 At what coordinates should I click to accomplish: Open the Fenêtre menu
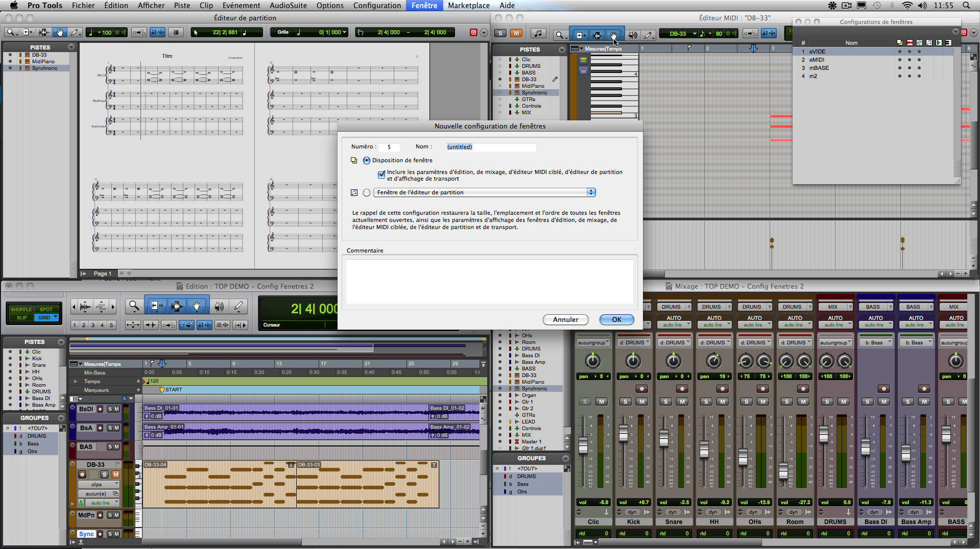click(x=424, y=6)
